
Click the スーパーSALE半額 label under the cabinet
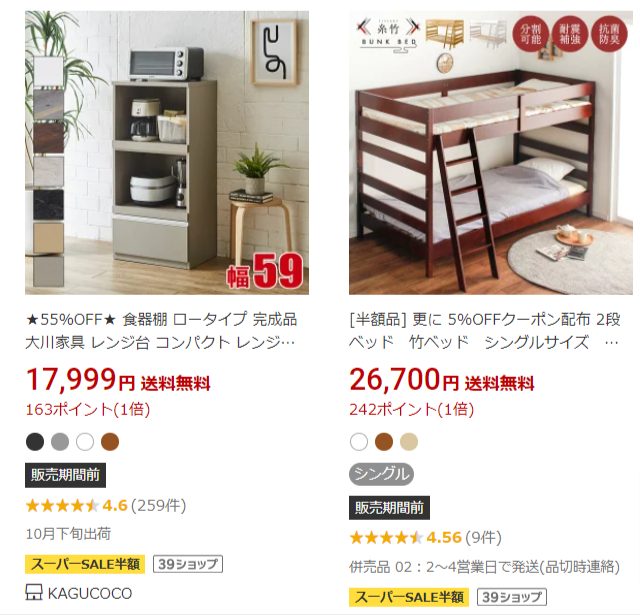[85, 564]
